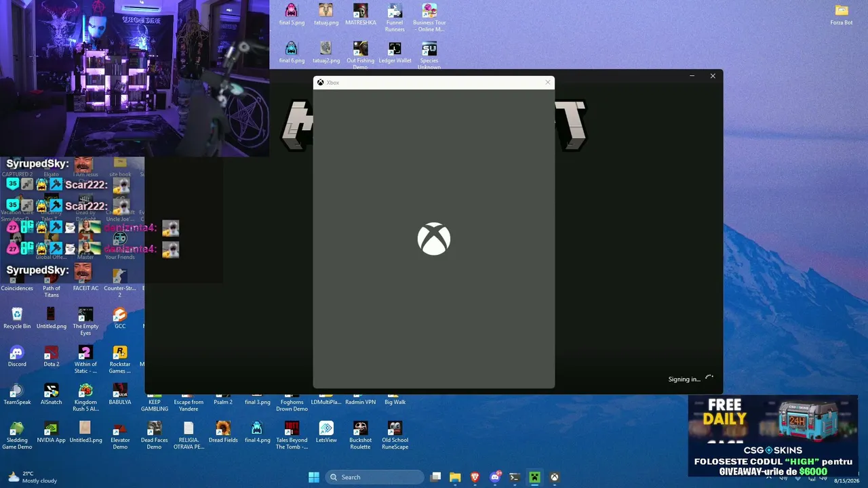This screenshot has height=488, width=868.
Task: Select the Dota 2 desktop shortcut
Action: coord(52,356)
